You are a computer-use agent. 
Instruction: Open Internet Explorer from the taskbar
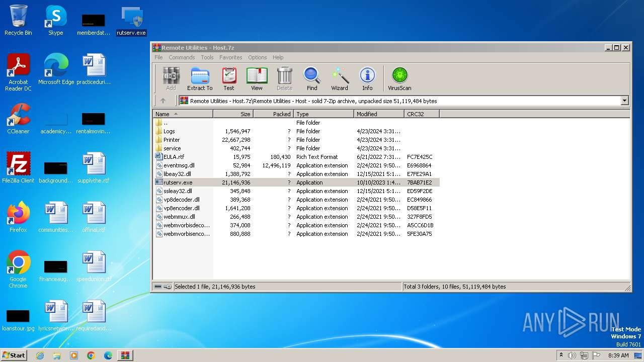40,355
